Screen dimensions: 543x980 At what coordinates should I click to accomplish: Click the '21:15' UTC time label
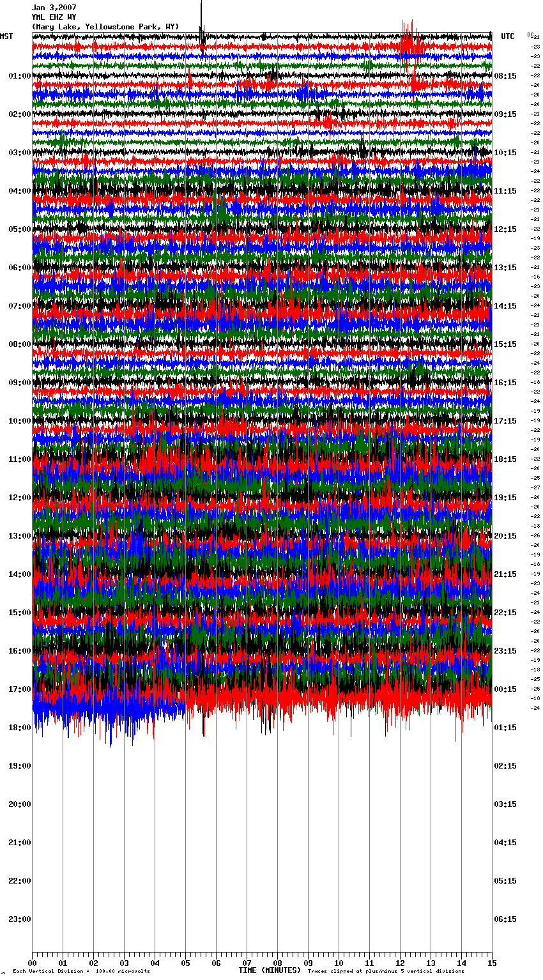(x=505, y=574)
